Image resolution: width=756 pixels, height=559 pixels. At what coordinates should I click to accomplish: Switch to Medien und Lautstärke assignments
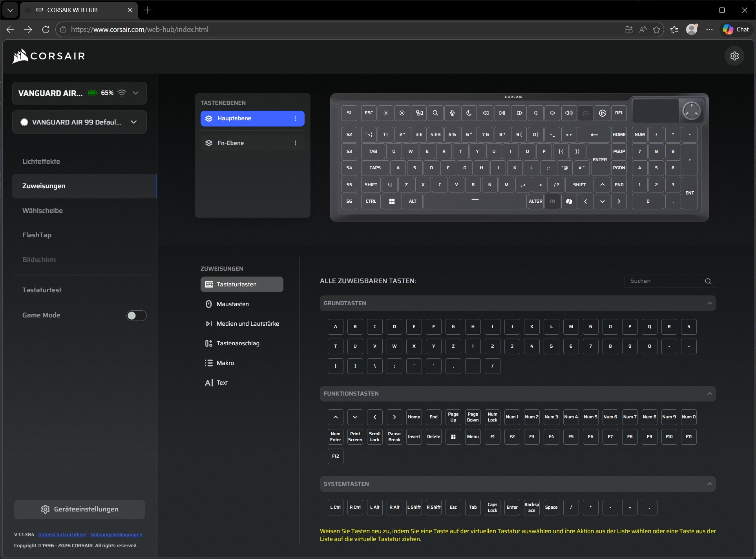pos(247,324)
